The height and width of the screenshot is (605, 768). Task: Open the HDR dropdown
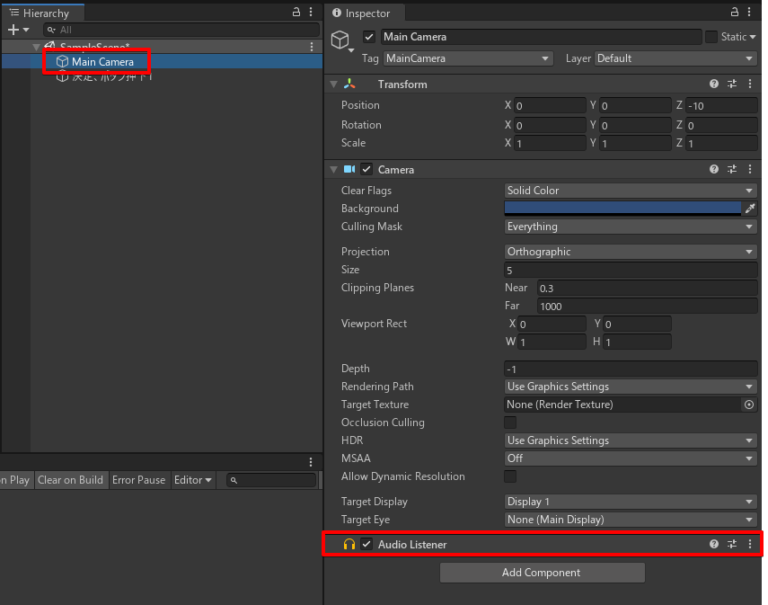[631, 440]
